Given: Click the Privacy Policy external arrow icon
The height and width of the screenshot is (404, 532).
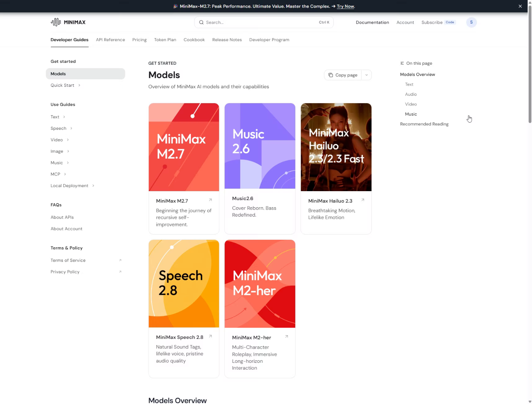Looking at the screenshot, I should [120, 272].
